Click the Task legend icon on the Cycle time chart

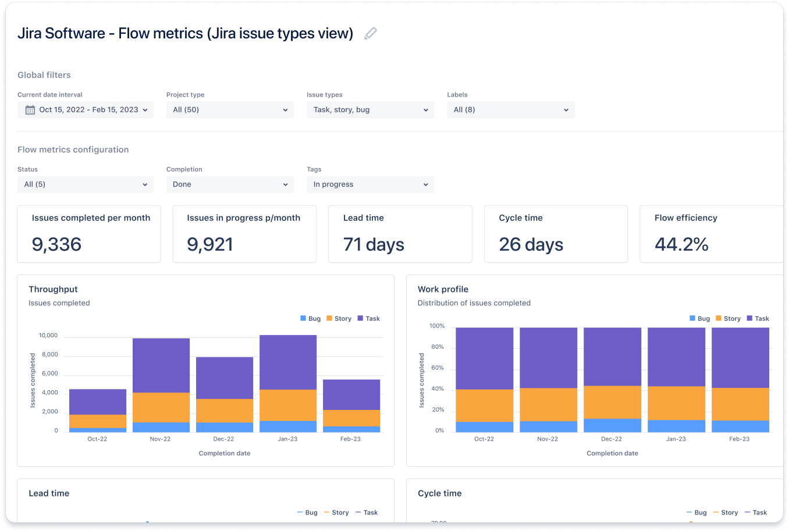coord(748,512)
